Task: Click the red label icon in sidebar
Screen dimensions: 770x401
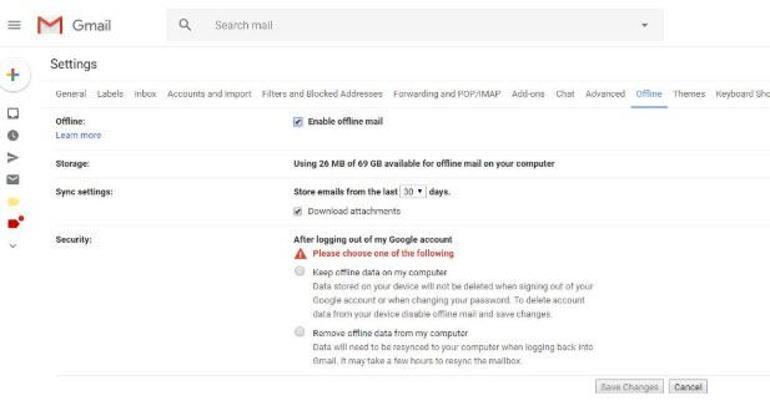Action: pyautogui.click(x=14, y=222)
